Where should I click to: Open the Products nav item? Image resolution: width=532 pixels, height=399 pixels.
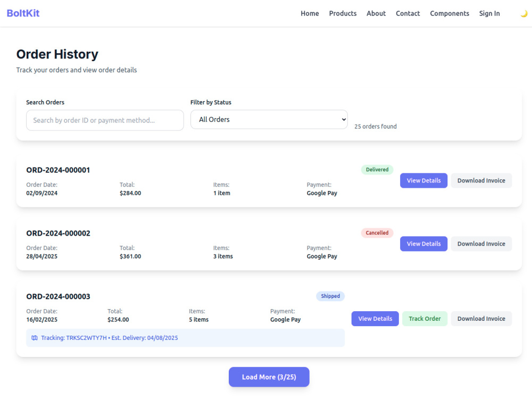pyautogui.click(x=343, y=14)
